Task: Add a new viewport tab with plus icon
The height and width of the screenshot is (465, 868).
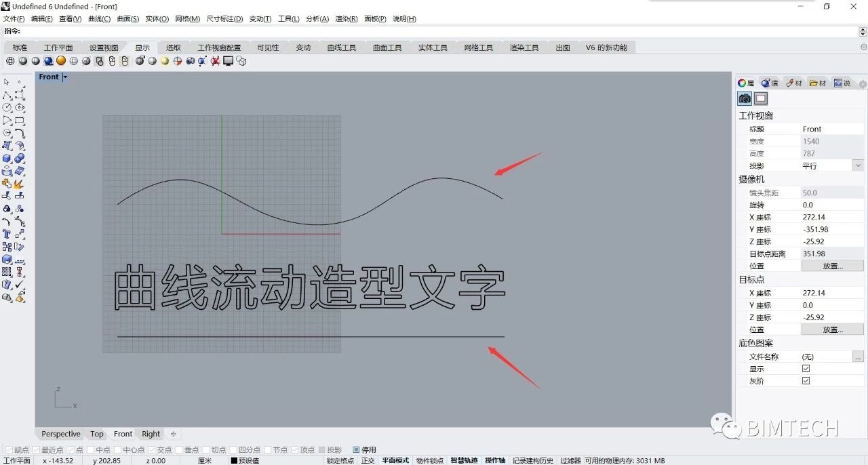Action: pyautogui.click(x=173, y=434)
